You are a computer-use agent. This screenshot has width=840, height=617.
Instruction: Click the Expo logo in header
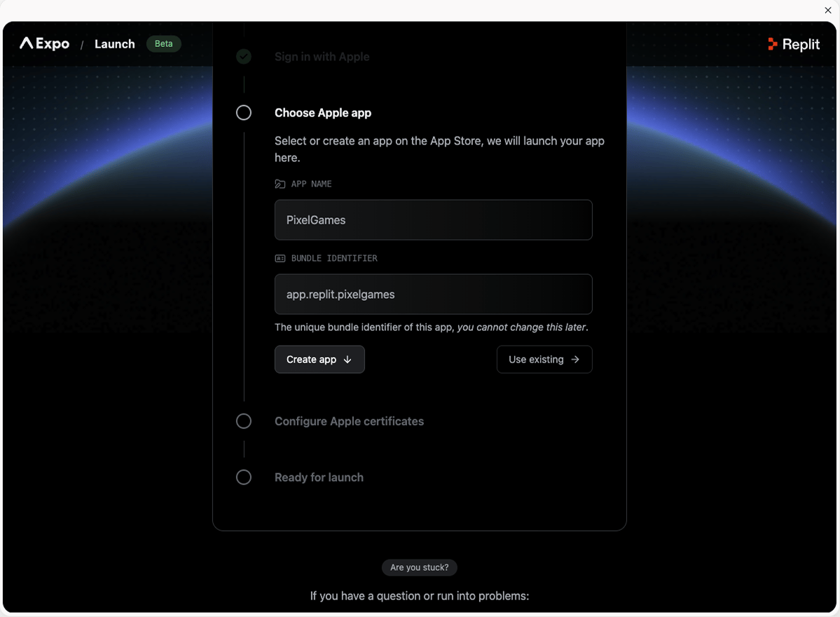click(44, 43)
